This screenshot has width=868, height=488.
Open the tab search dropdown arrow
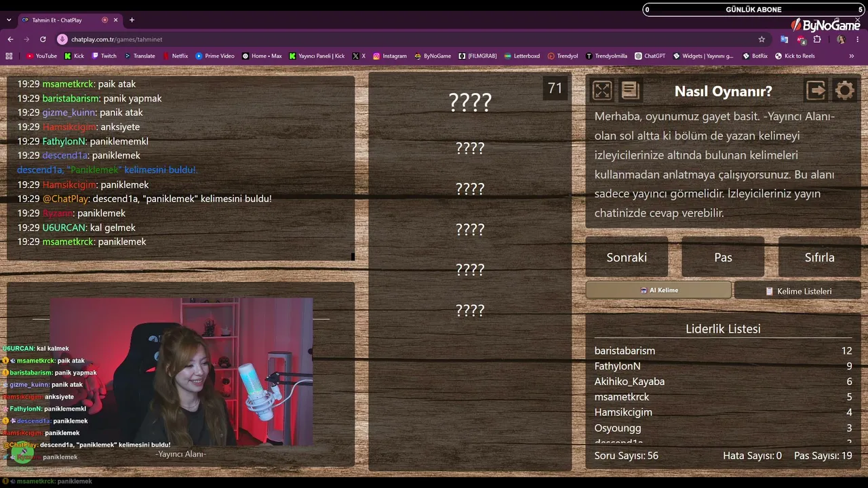pyautogui.click(x=9, y=20)
